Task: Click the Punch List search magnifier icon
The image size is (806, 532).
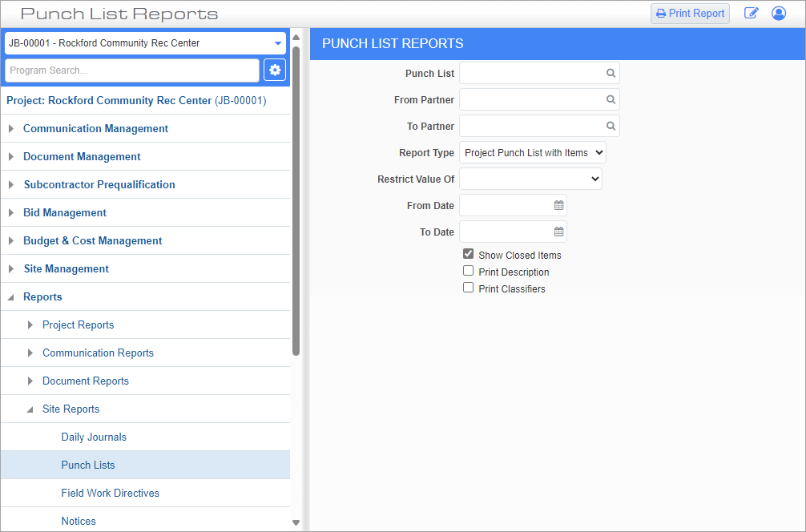Action: pos(611,74)
